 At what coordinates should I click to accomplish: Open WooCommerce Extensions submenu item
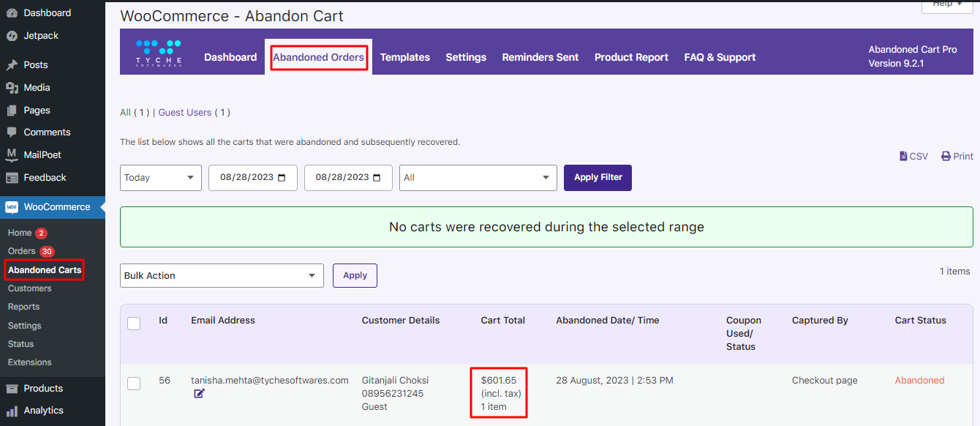tap(29, 362)
